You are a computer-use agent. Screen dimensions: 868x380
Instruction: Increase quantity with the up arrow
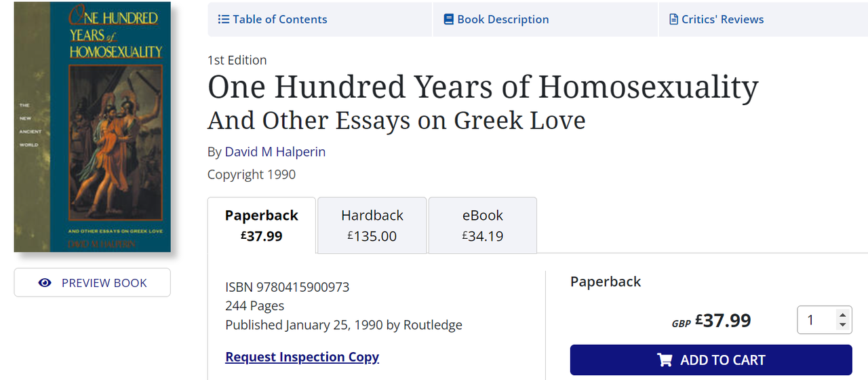tap(842, 314)
